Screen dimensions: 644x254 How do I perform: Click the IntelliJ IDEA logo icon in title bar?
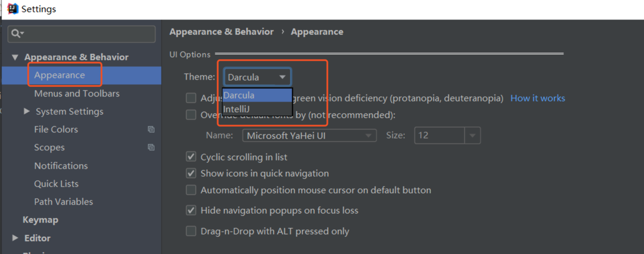12,9
